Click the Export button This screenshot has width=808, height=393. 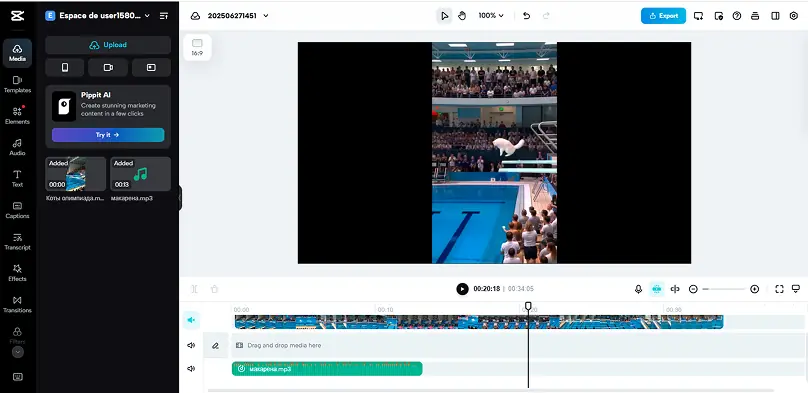(x=663, y=16)
